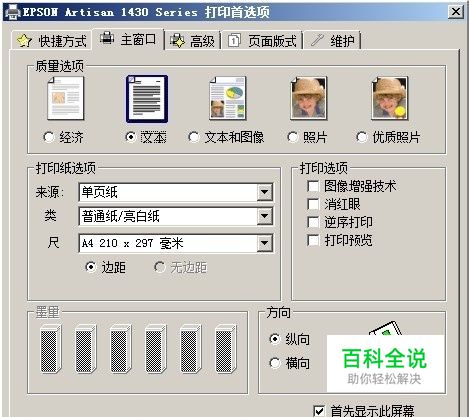This screenshot has width=469, height=417.
Task: Click the fourth ink level cartridge
Action: click(156, 349)
